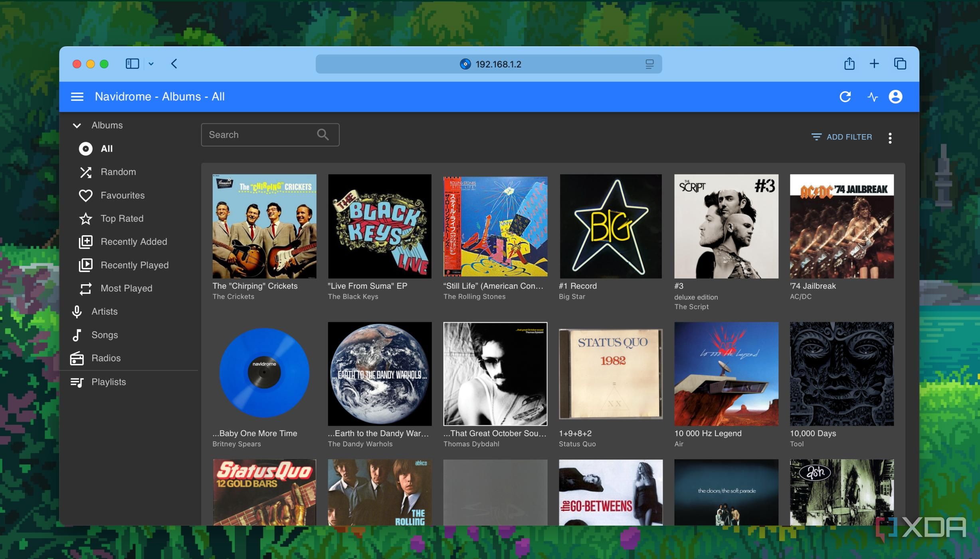Click the reader view icon in address bar
Screen dimensions: 980x559
click(x=649, y=64)
